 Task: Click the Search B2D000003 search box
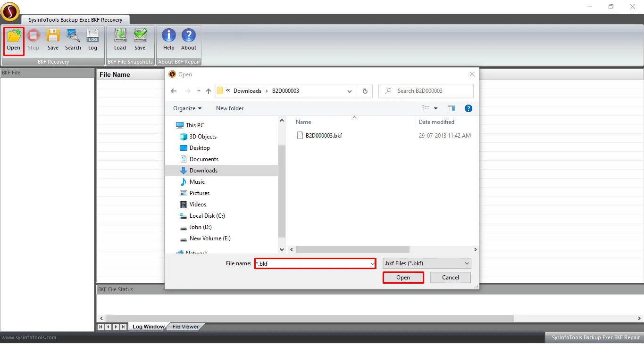point(426,91)
